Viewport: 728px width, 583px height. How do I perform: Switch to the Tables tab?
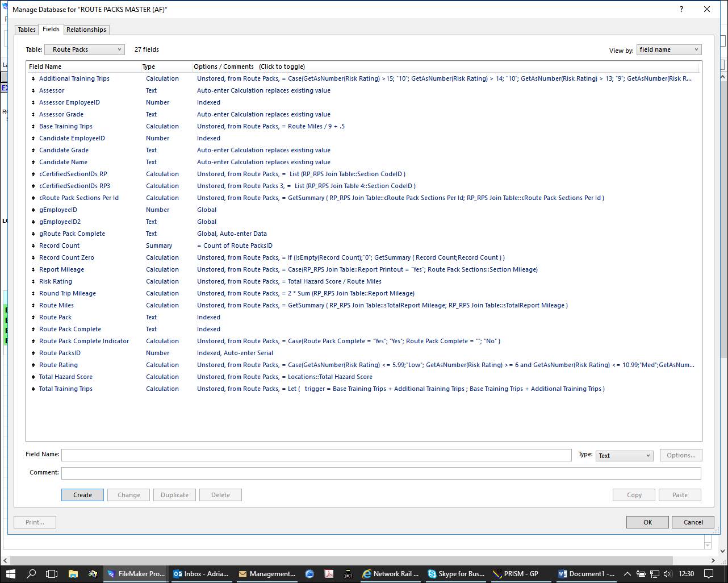coord(27,30)
